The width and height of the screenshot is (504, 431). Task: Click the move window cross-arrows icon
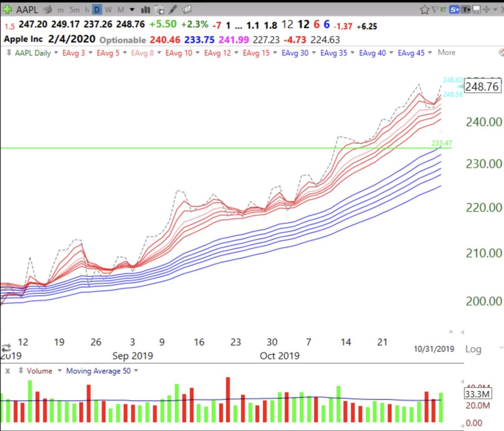pyautogui.click(x=486, y=10)
